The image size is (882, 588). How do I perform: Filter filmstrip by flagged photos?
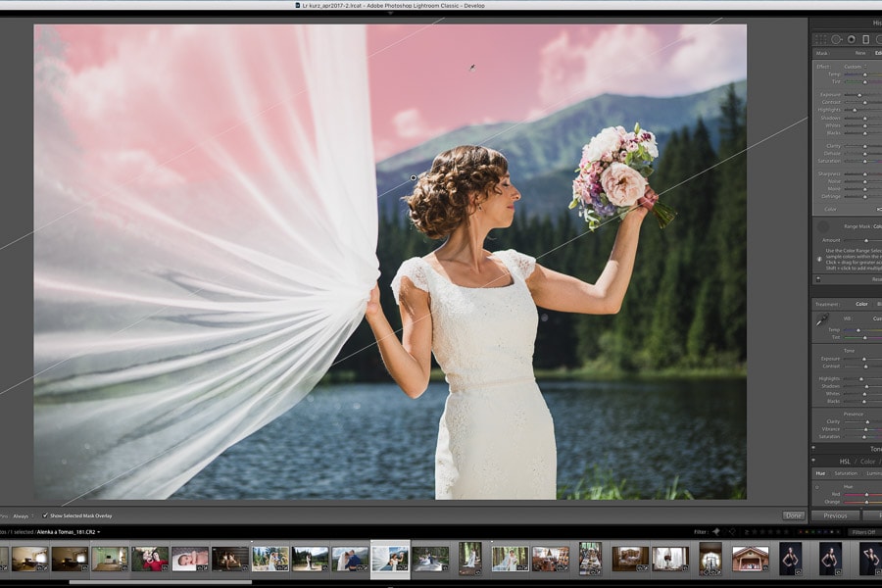(x=715, y=532)
